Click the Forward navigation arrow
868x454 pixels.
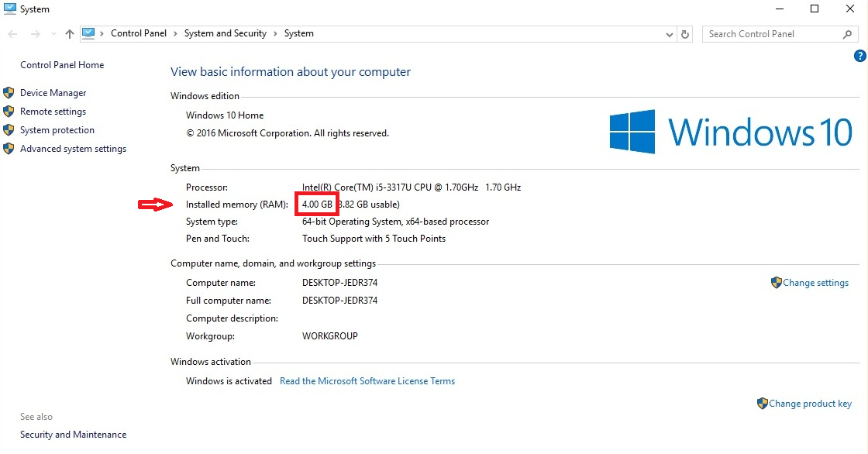[35, 34]
